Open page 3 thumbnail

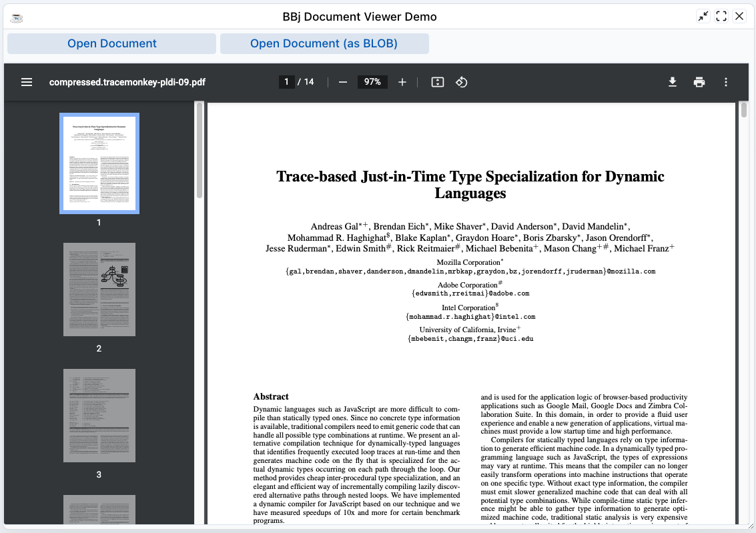click(x=99, y=416)
